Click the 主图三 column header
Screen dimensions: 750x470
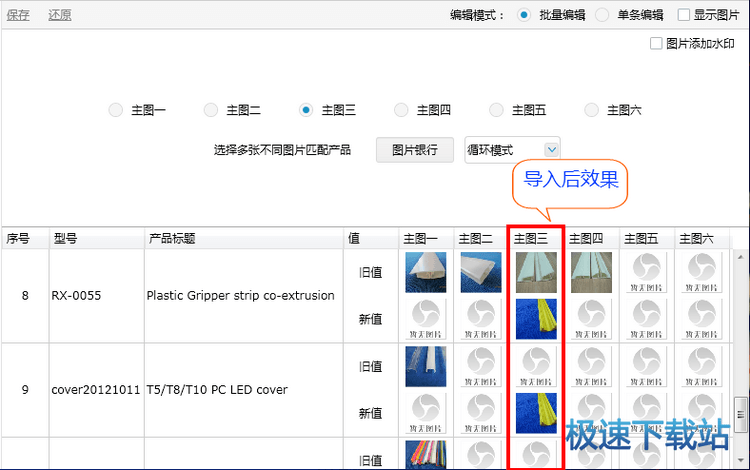point(536,238)
